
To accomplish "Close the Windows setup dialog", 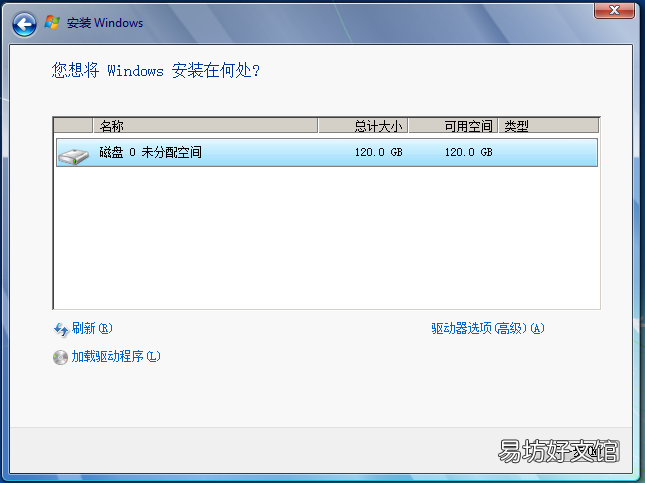I will coord(614,10).
